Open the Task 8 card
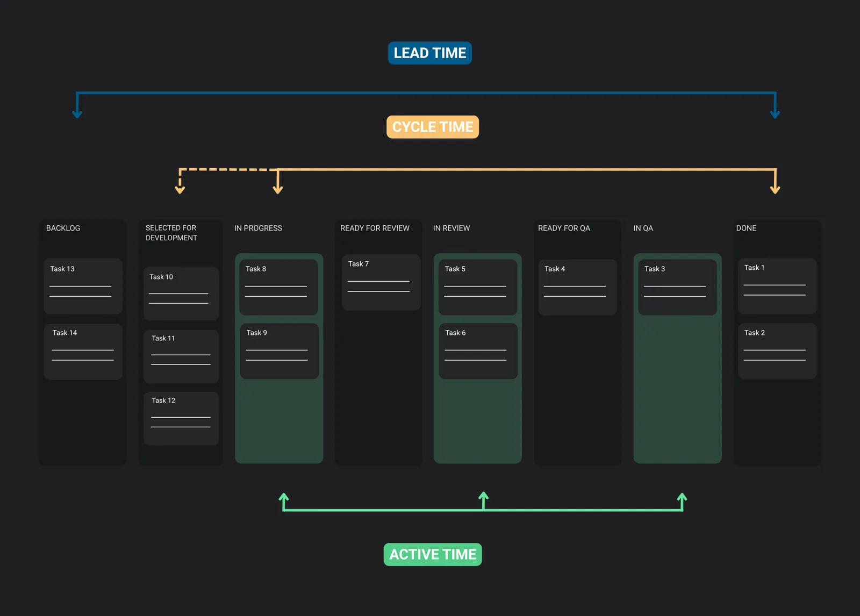860x616 pixels. point(278,287)
